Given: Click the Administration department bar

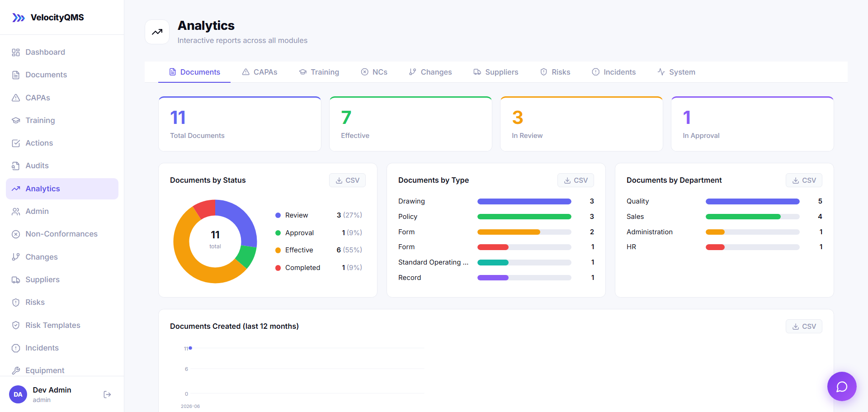Looking at the screenshot, I should (x=753, y=232).
